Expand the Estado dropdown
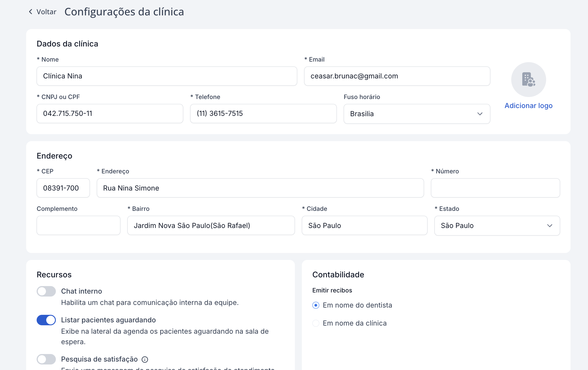The image size is (588, 370). pos(497,226)
